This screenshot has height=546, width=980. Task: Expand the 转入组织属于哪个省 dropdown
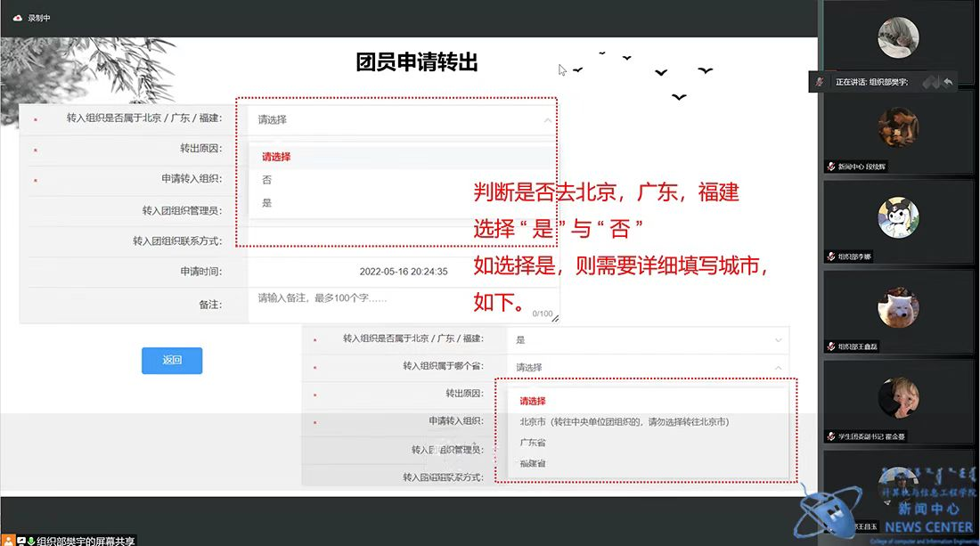(648, 367)
